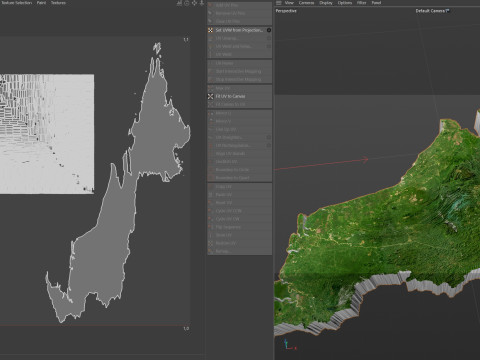Click the Set UVW from Projection icon

click(210, 30)
